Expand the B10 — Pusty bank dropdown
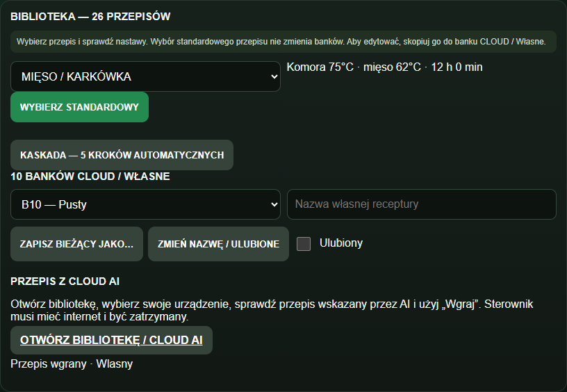This screenshot has height=392, width=567. click(145, 204)
